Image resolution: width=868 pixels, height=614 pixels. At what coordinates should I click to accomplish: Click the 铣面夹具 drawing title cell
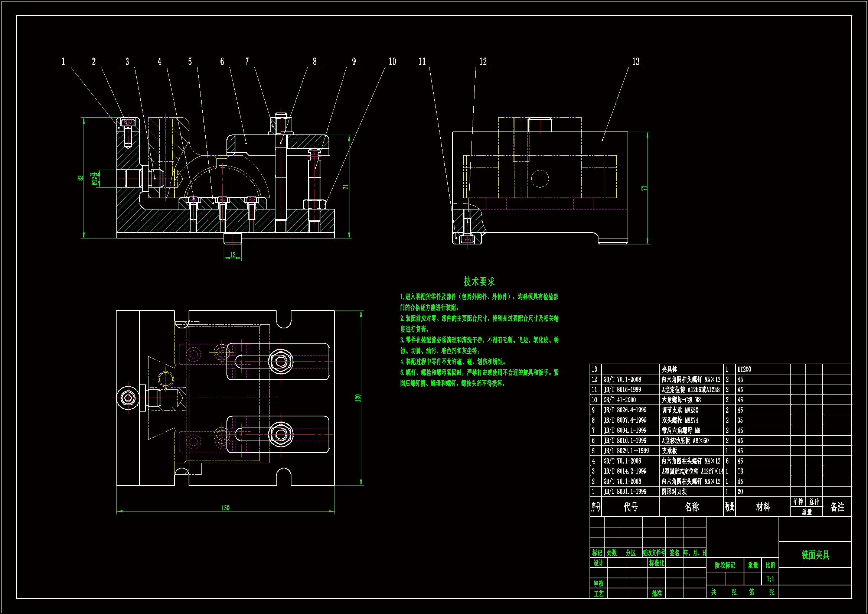point(815,555)
